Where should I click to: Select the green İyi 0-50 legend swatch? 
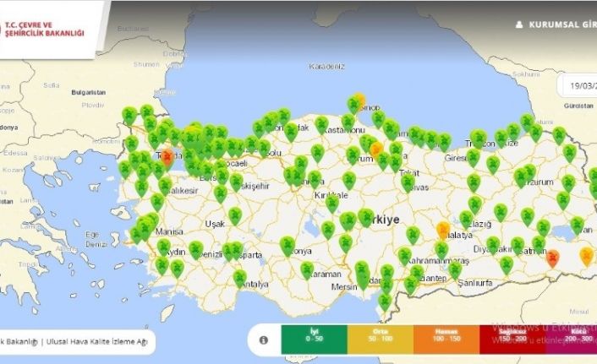(313, 340)
